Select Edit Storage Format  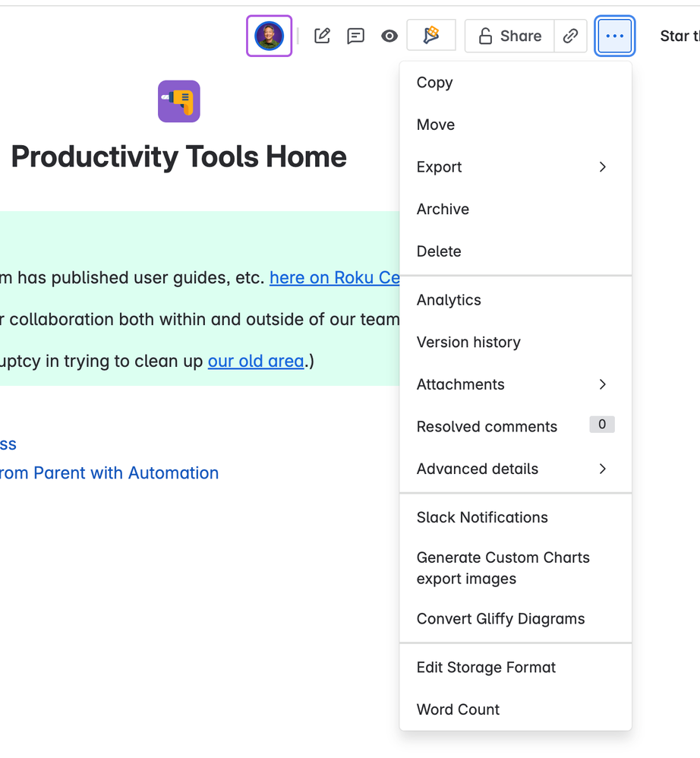point(516,667)
